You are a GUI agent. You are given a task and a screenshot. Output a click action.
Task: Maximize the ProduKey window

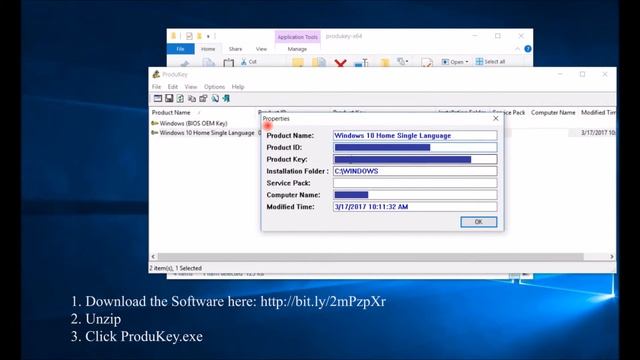[582, 74]
